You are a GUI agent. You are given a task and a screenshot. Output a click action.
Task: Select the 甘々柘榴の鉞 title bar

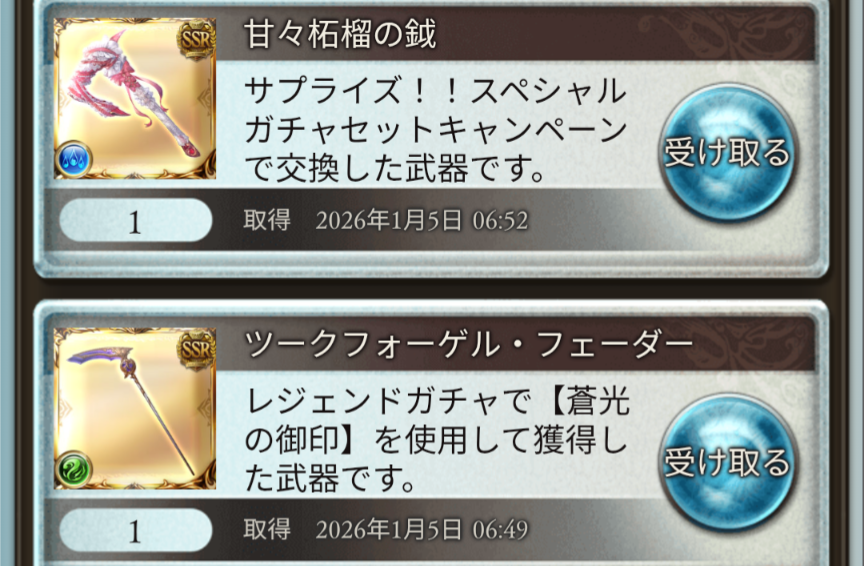pos(516,34)
